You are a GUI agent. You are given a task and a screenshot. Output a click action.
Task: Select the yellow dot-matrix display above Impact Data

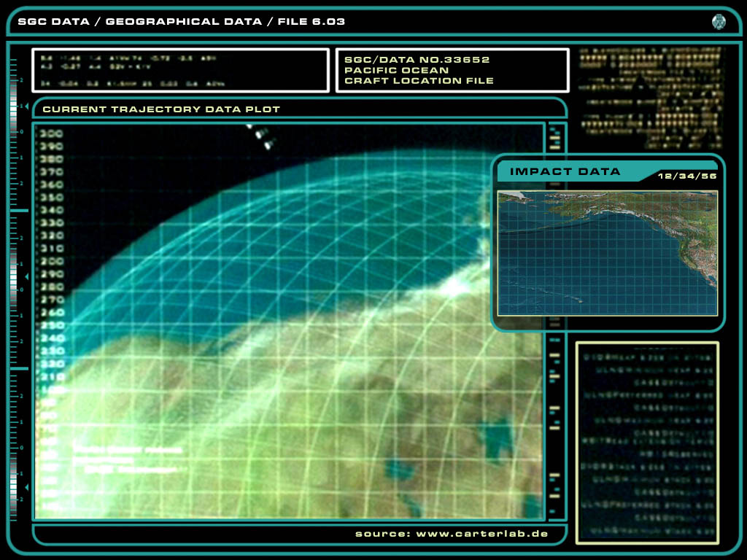(651, 98)
